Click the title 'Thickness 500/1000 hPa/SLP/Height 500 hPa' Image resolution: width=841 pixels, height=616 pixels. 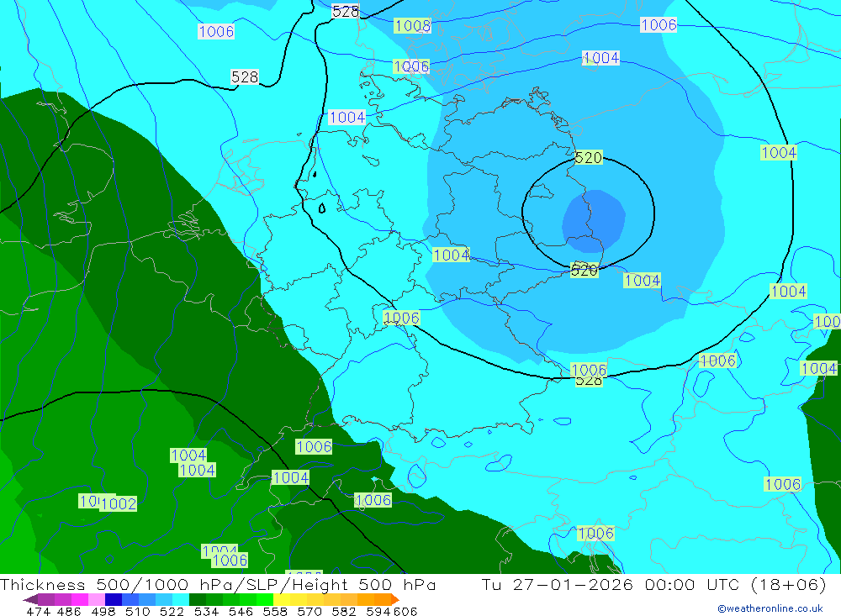pos(218,584)
